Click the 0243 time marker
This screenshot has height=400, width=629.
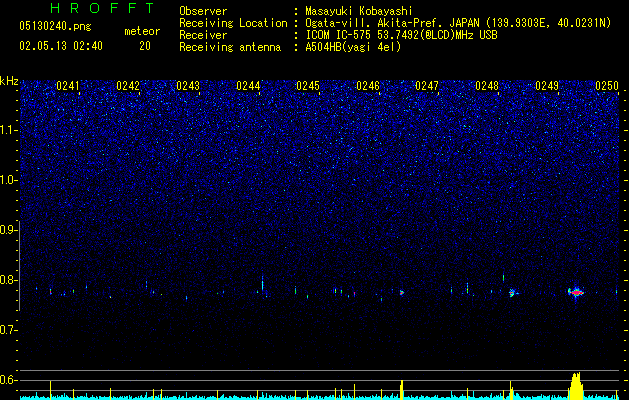click(x=188, y=86)
